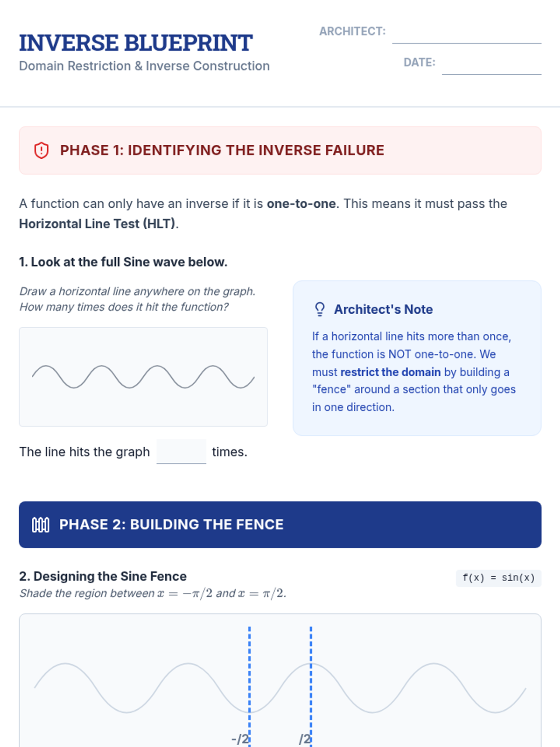
Task: Select the Phase 1 heading text
Action: click(x=222, y=150)
